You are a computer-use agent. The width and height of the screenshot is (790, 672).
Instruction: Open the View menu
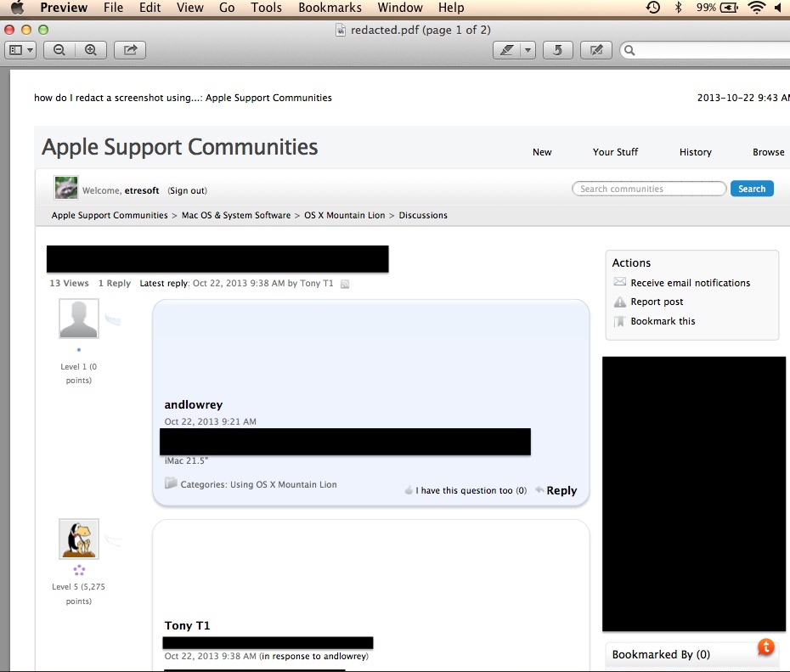pyautogui.click(x=190, y=8)
